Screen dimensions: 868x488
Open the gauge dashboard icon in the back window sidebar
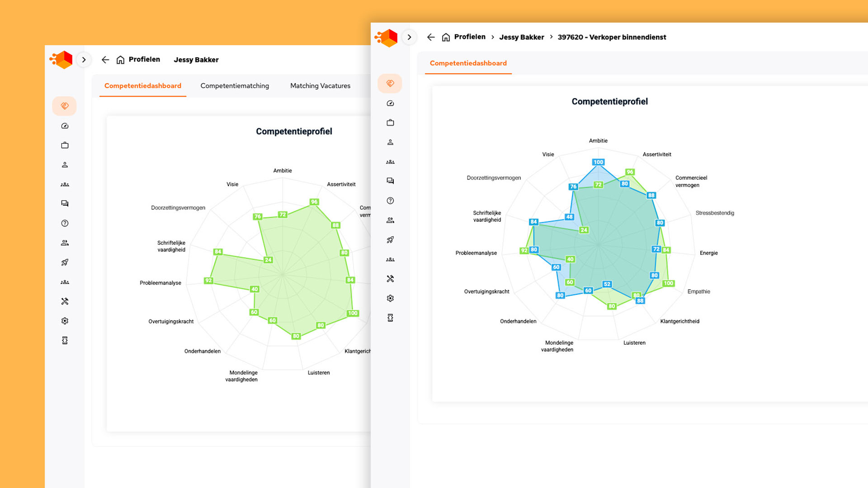click(x=65, y=126)
